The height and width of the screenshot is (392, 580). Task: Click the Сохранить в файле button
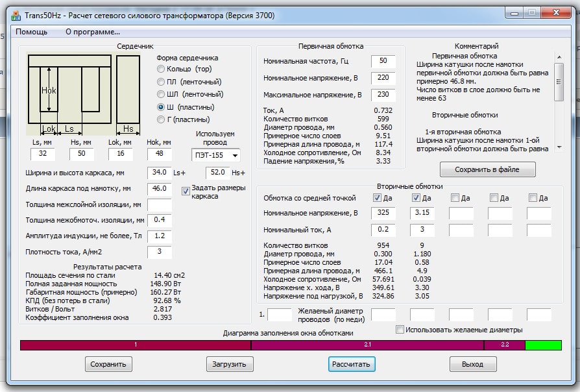pyautogui.click(x=487, y=169)
